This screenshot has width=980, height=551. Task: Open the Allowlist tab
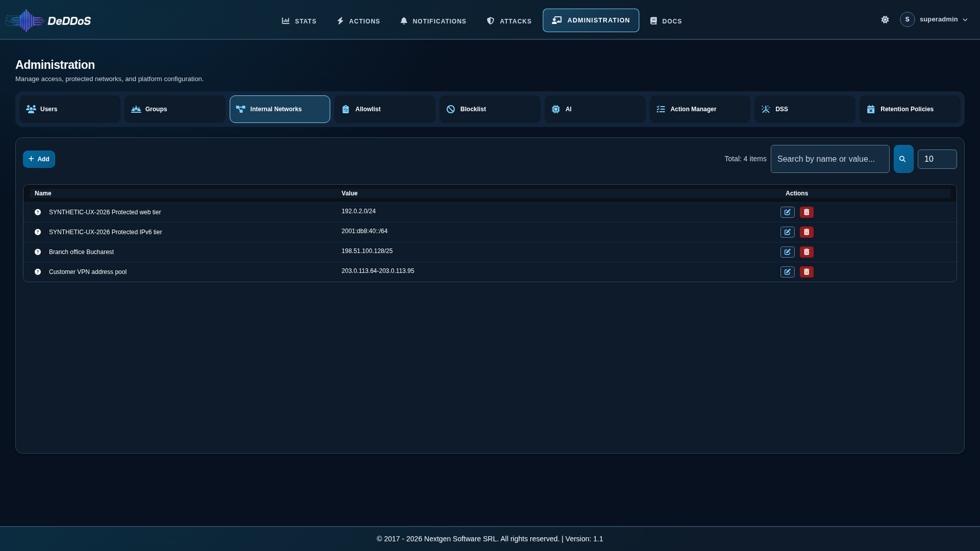(385, 109)
